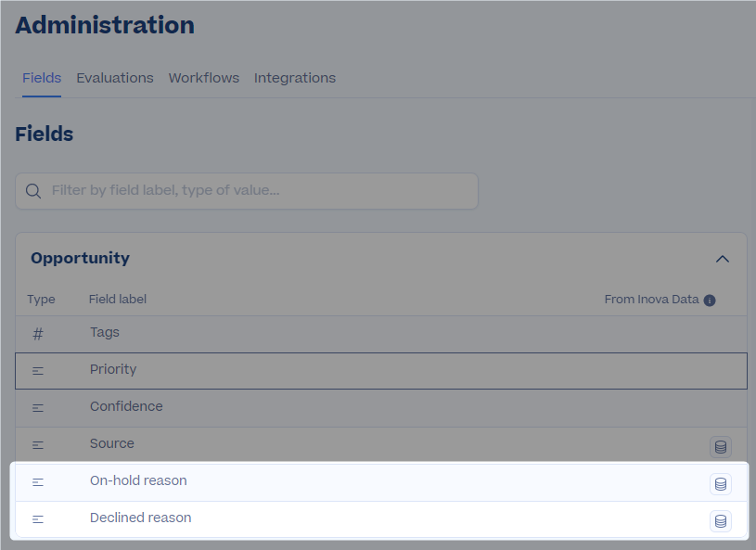Open the Workflows tab
Image resolution: width=756 pixels, height=550 pixels.
coord(203,78)
